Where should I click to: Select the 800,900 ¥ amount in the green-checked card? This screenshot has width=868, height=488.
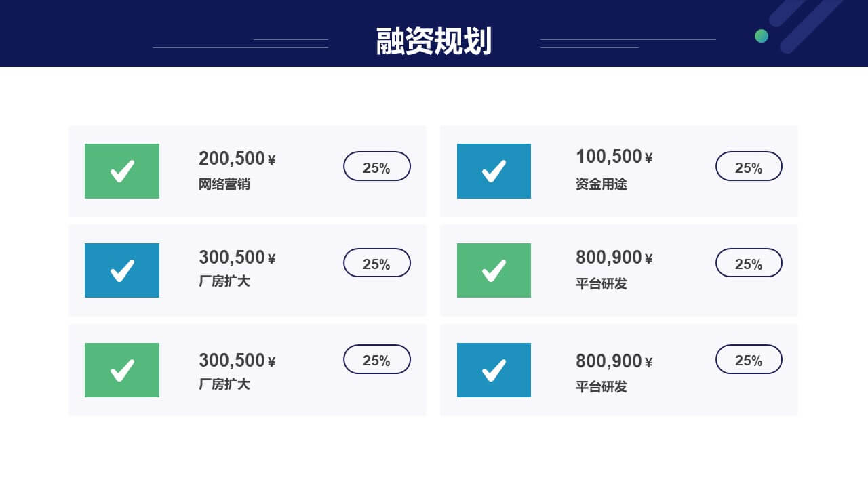point(614,258)
